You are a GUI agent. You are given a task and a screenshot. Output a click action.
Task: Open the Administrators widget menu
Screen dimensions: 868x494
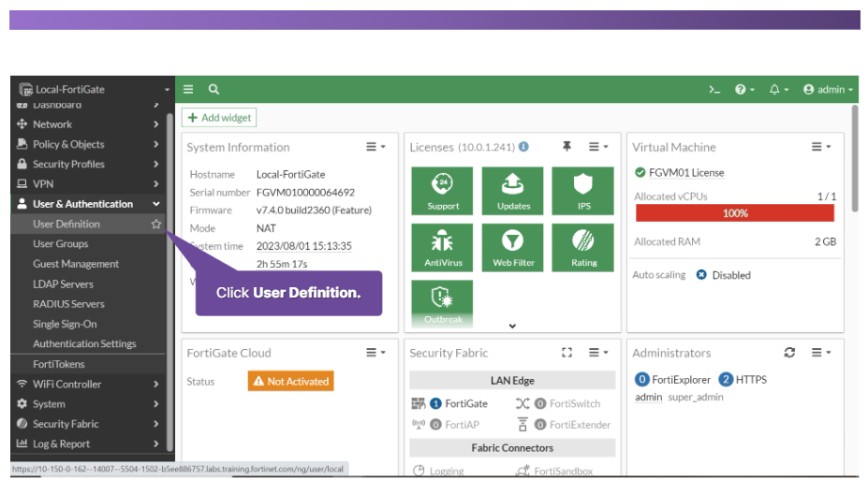tap(821, 353)
